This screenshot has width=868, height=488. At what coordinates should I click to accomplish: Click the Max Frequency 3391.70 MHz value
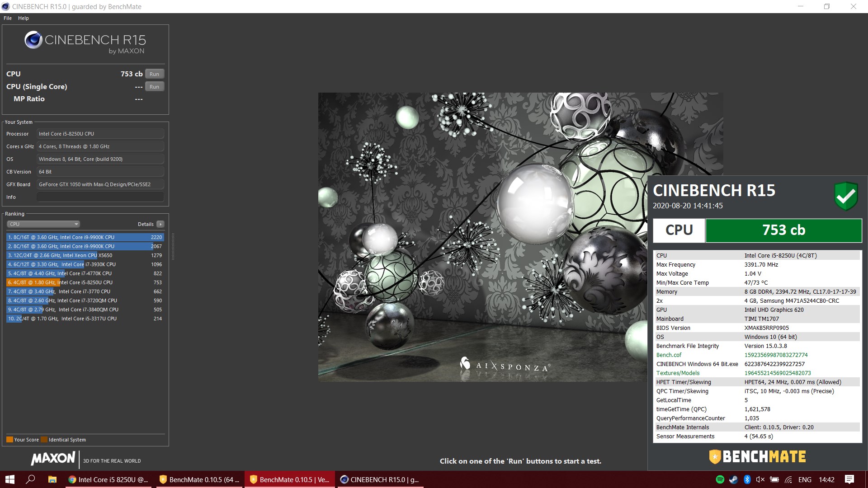(x=761, y=265)
